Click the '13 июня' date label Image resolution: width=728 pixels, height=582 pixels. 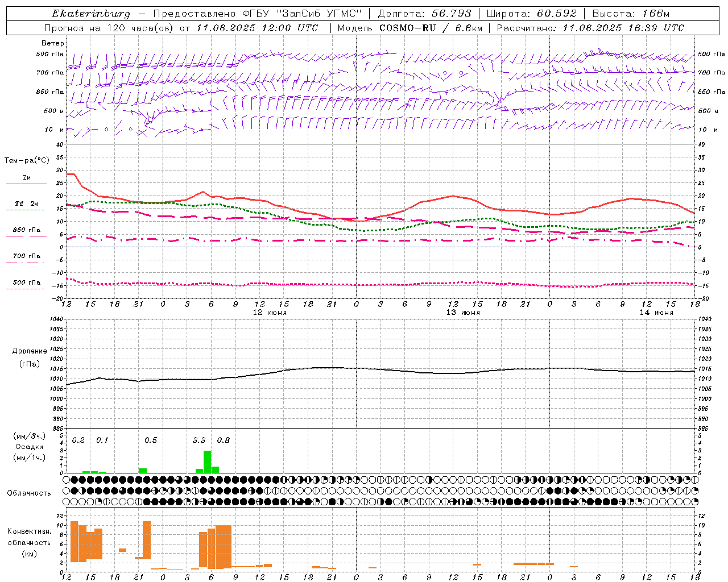pos(463,313)
